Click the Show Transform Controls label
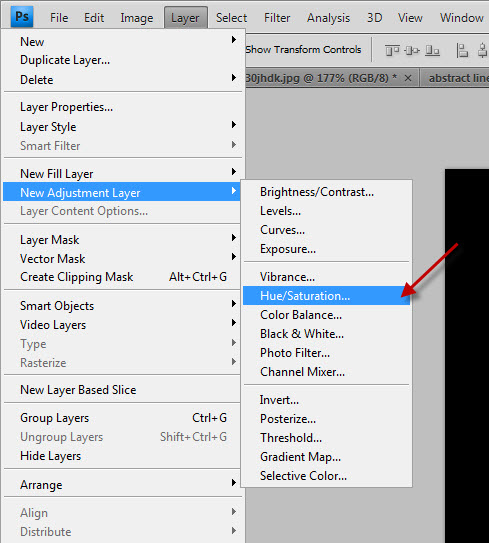This screenshot has width=489, height=543. click(303, 50)
